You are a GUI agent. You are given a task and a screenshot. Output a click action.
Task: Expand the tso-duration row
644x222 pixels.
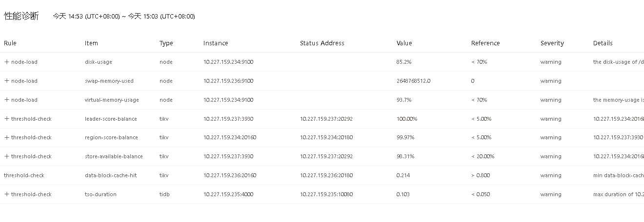(x=7, y=194)
